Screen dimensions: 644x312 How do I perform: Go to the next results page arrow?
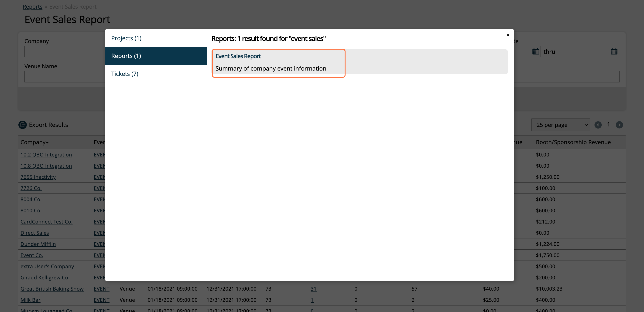[x=619, y=125]
